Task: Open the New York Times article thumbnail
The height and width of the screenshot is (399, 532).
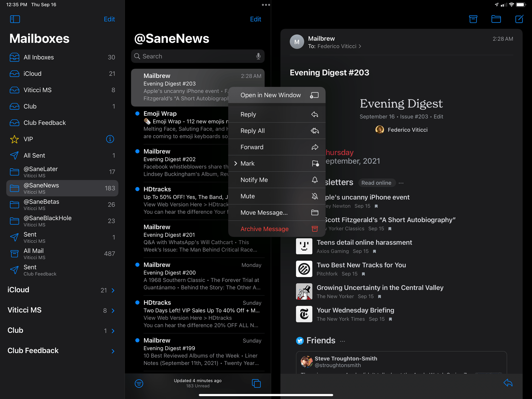Action: [x=304, y=314]
